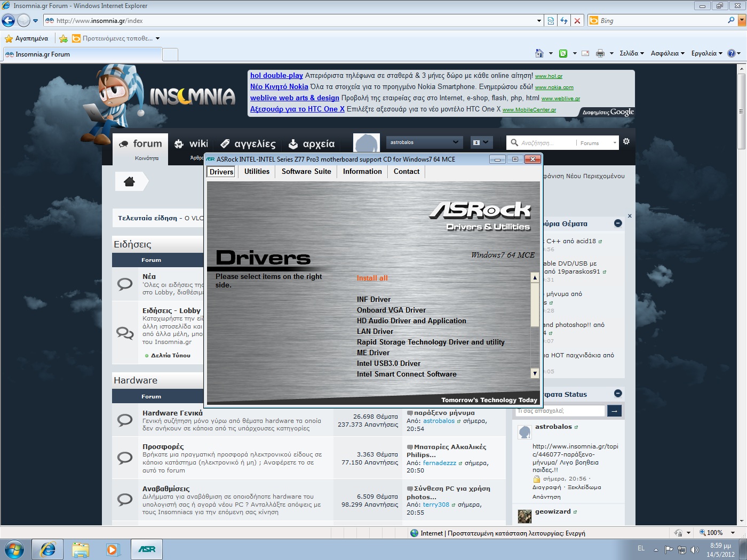Screen dimensions: 747x560
Task: Open the astrobalos user dropdown menu
Action: click(x=424, y=142)
